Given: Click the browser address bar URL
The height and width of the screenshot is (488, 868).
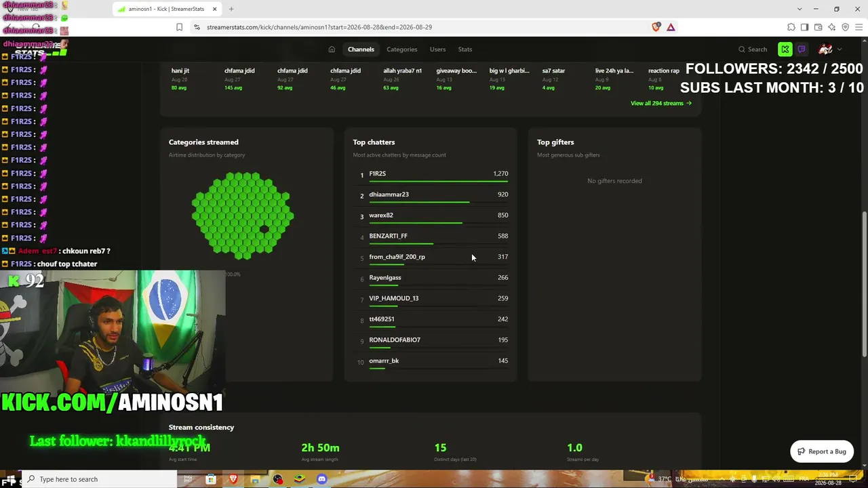Looking at the screenshot, I should [x=319, y=27].
